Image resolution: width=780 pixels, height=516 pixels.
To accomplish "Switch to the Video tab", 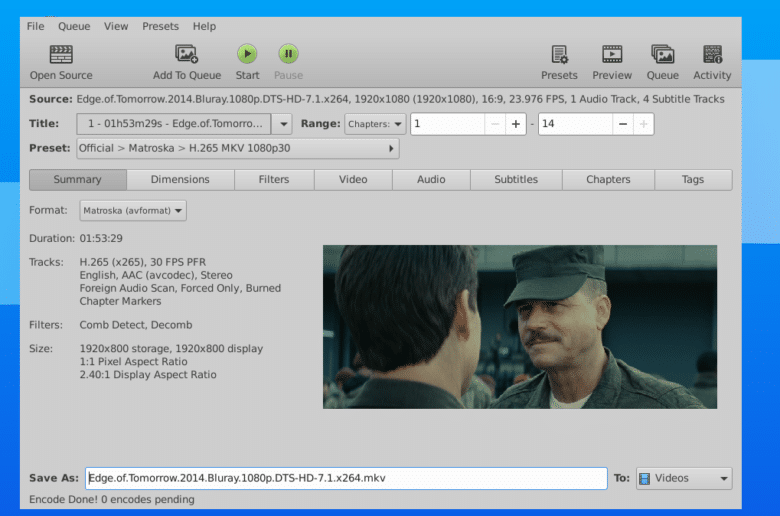I will [x=353, y=180].
